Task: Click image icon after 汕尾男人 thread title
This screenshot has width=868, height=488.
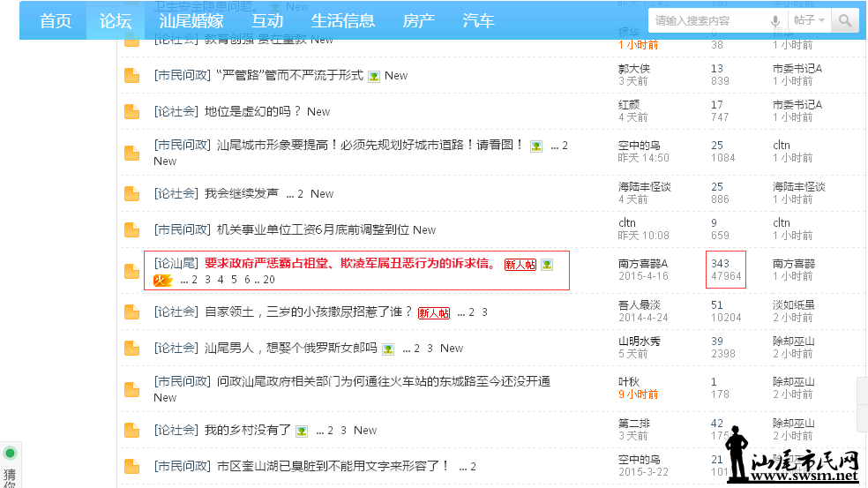Action: tap(388, 349)
